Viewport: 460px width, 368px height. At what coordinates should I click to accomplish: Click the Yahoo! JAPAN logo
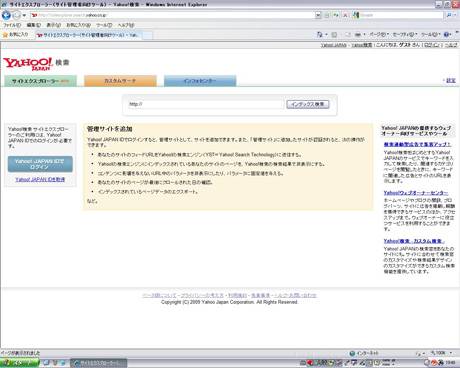point(28,64)
